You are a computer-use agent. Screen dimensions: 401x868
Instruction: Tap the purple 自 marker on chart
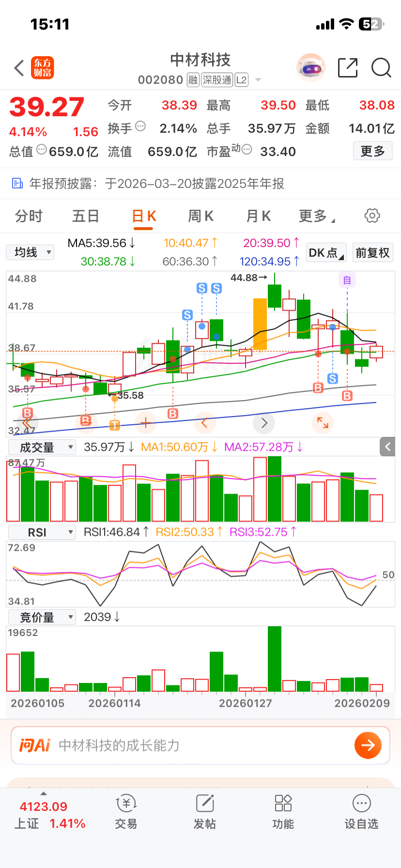pyautogui.click(x=347, y=279)
